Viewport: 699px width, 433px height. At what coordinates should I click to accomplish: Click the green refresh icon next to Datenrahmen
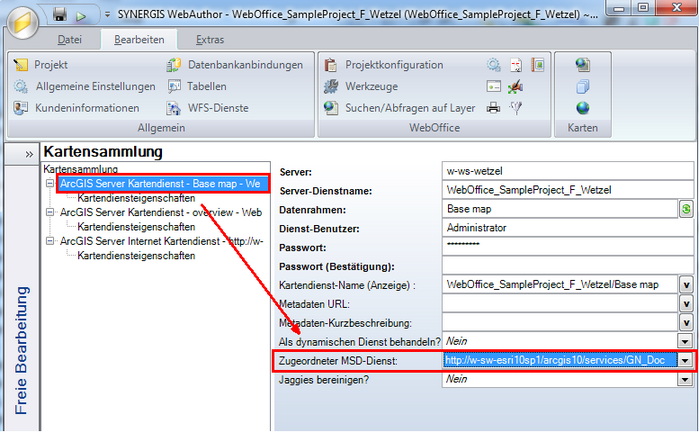pyautogui.click(x=686, y=209)
